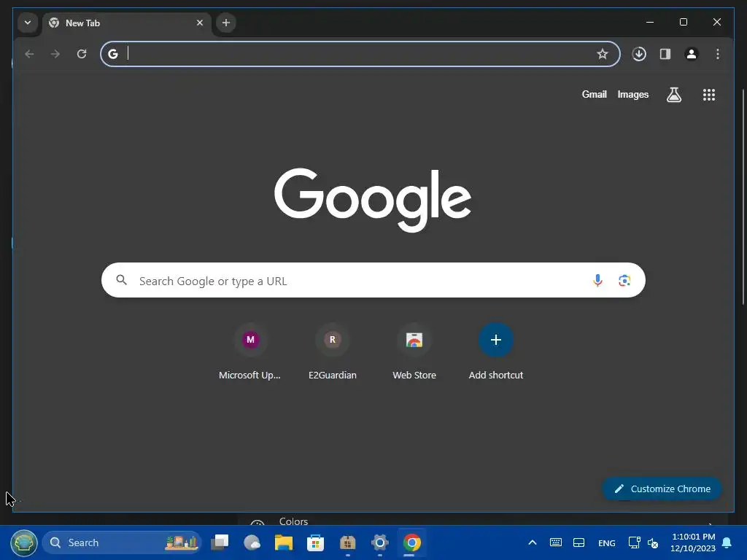The height and width of the screenshot is (560, 747).
Task: Open Gmail link
Action: (x=594, y=94)
